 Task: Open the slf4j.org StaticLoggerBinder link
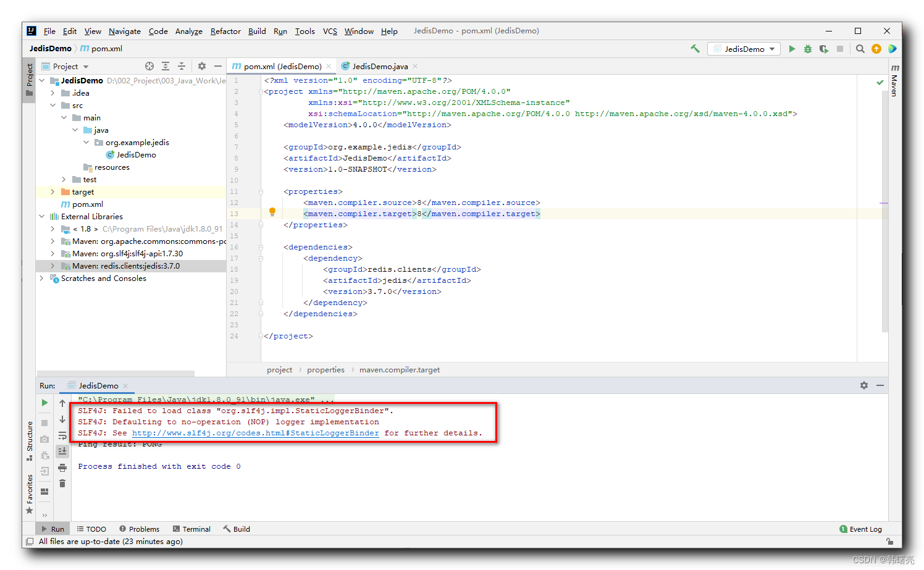click(x=256, y=433)
